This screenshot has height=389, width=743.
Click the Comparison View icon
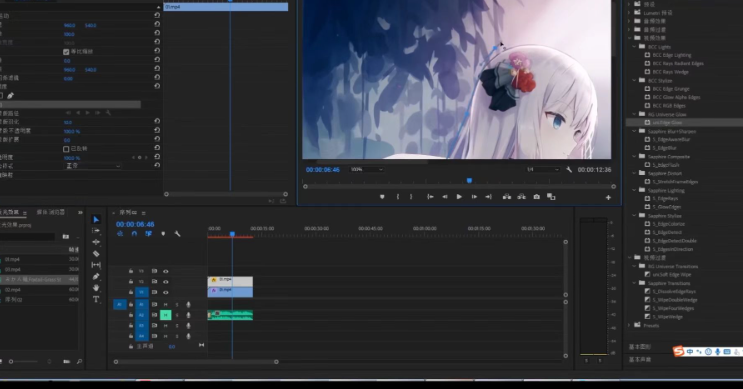click(551, 197)
